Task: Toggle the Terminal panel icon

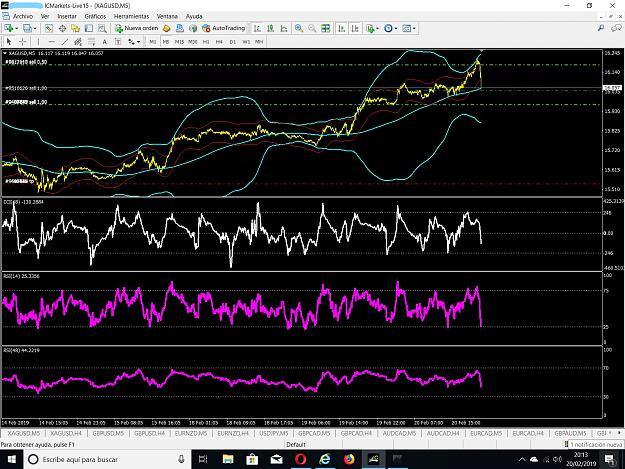Action: pyautogui.click(x=89, y=28)
